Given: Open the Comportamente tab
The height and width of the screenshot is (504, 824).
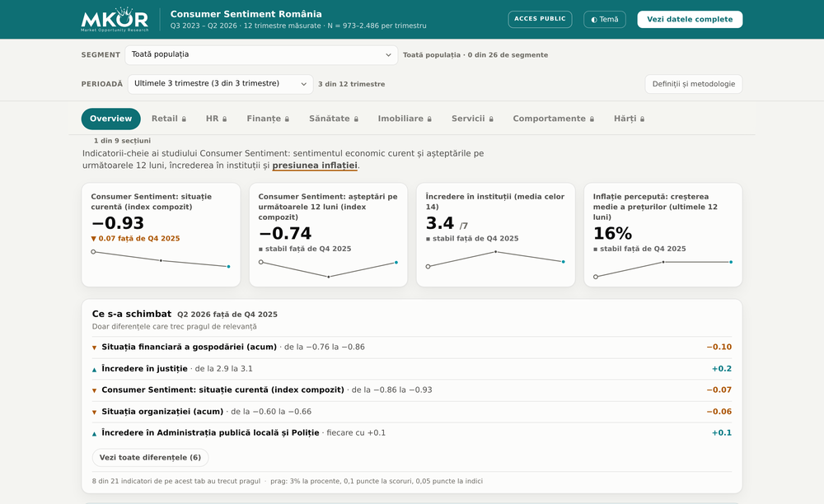Looking at the screenshot, I should click(554, 119).
